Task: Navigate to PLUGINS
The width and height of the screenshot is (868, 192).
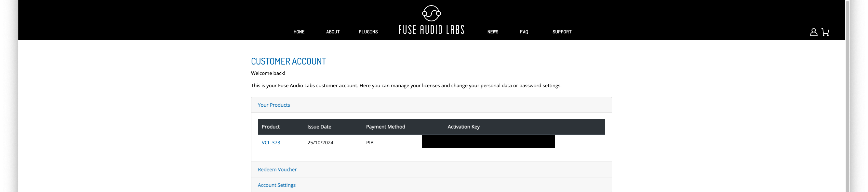Action: click(x=368, y=32)
